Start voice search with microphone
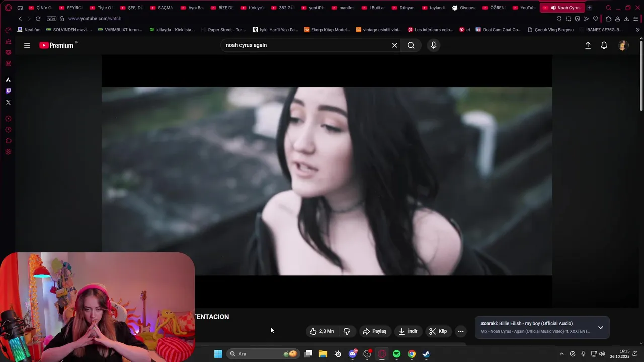The height and width of the screenshot is (362, 644). click(x=434, y=45)
